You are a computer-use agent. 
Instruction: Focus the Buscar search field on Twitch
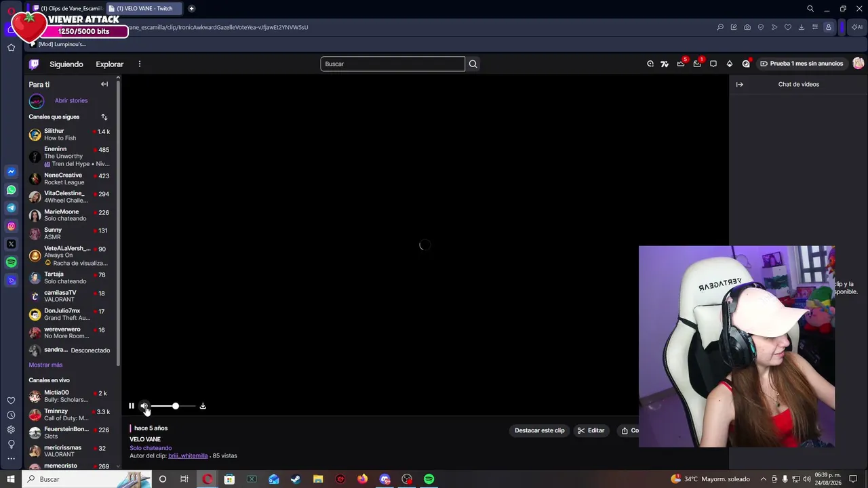(393, 64)
